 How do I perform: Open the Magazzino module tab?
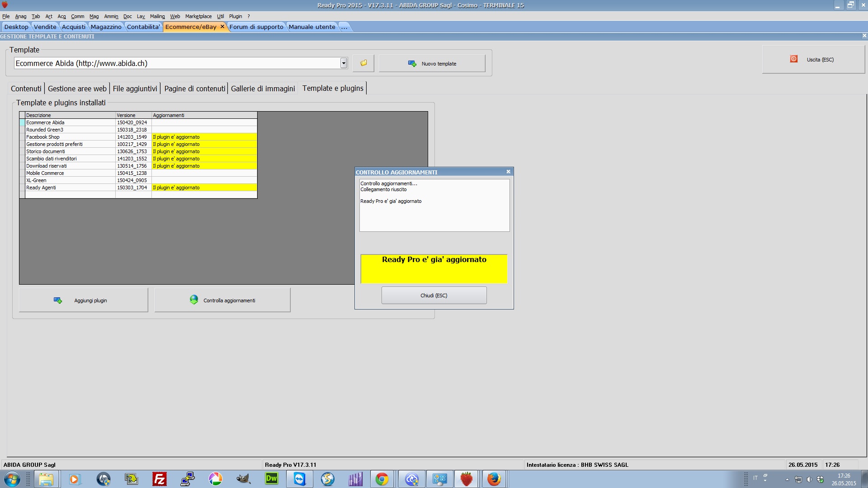106,27
